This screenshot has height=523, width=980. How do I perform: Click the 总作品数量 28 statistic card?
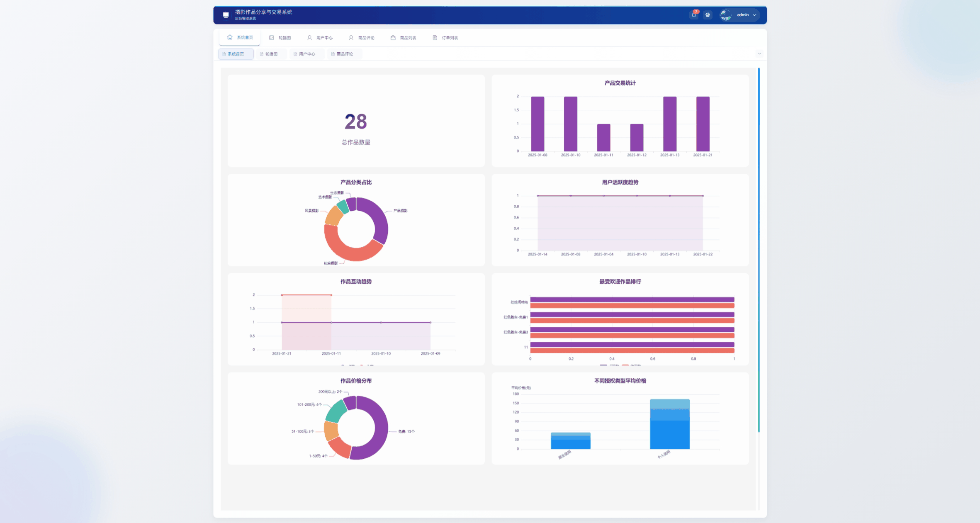coord(356,121)
